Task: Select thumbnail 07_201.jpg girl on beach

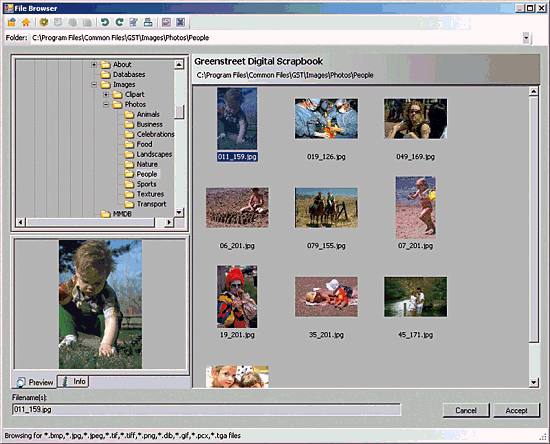Action: point(416,208)
